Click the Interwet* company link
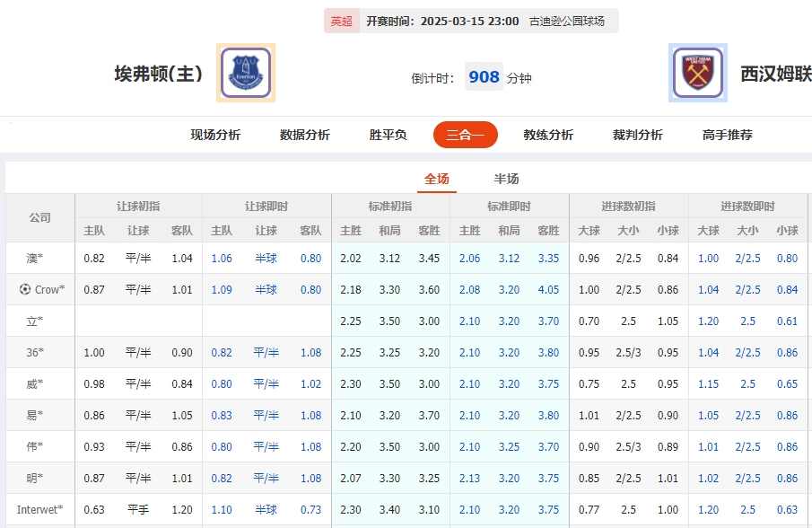 [x=39, y=509]
